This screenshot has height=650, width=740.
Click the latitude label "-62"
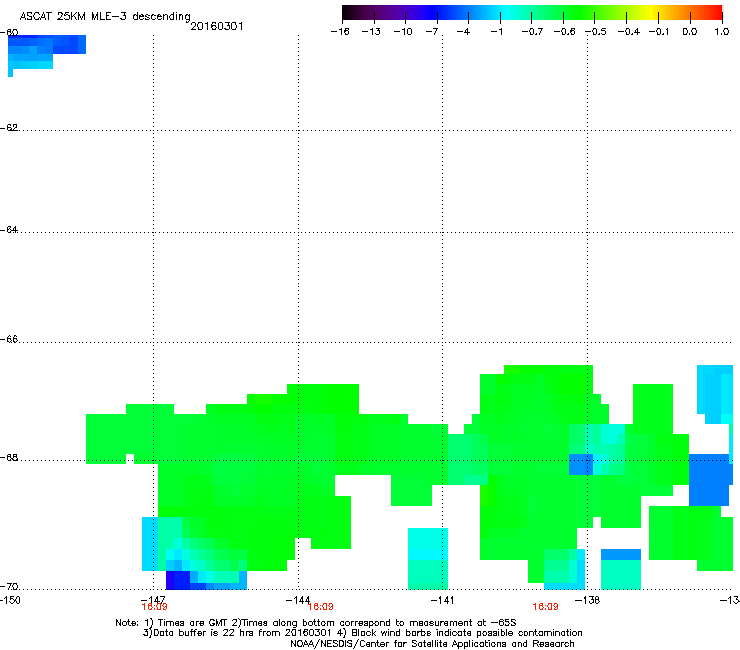9,128
